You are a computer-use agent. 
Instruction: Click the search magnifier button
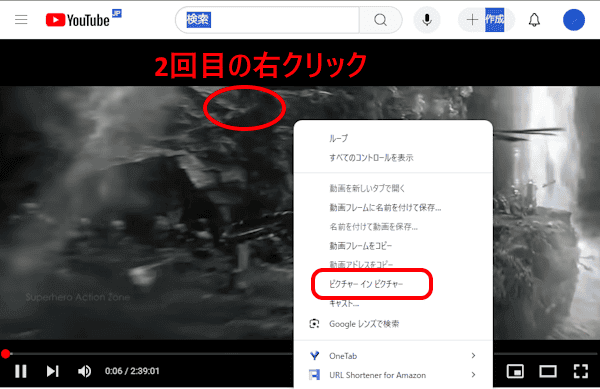[x=380, y=20]
